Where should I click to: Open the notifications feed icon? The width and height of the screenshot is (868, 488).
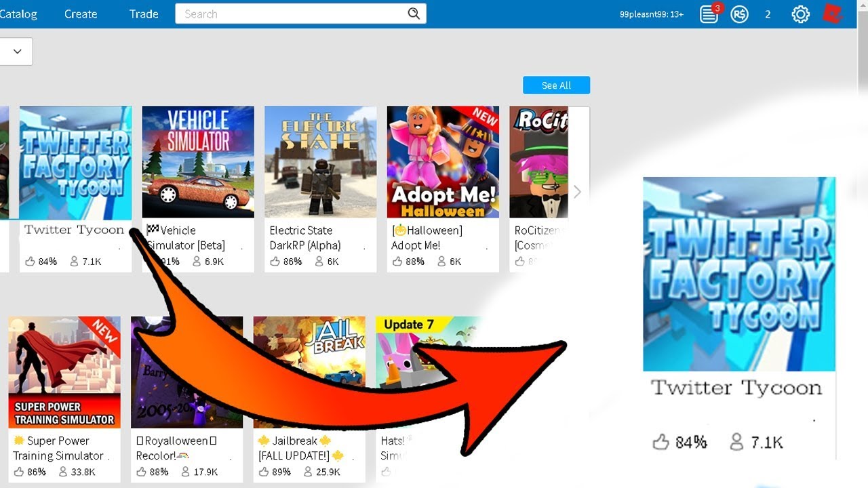coord(709,14)
